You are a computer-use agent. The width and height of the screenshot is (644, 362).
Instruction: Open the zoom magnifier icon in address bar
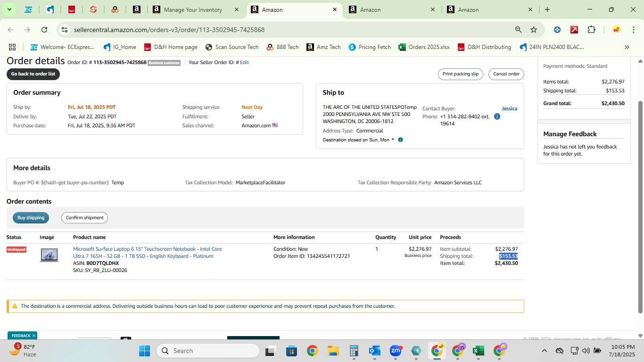(518, 30)
